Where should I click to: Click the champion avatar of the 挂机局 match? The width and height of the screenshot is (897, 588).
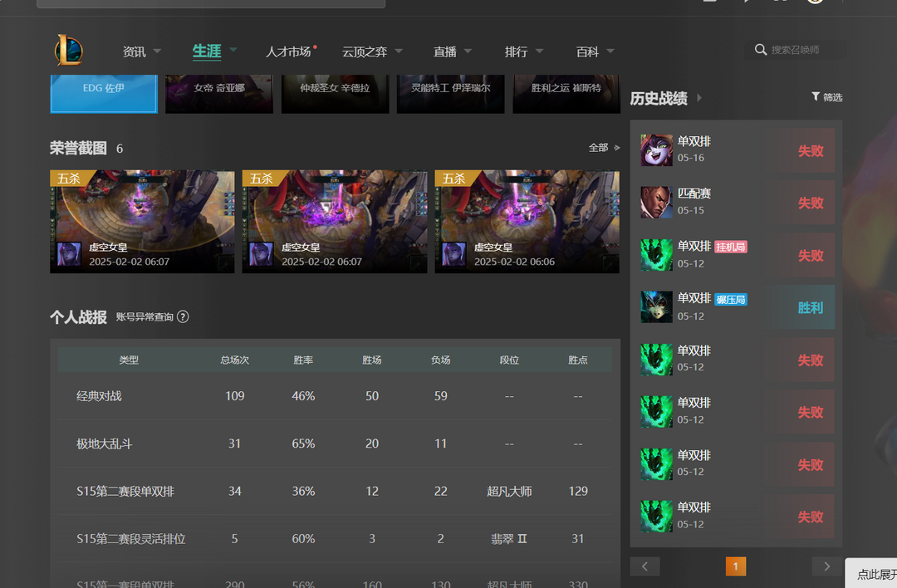(656, 254)
